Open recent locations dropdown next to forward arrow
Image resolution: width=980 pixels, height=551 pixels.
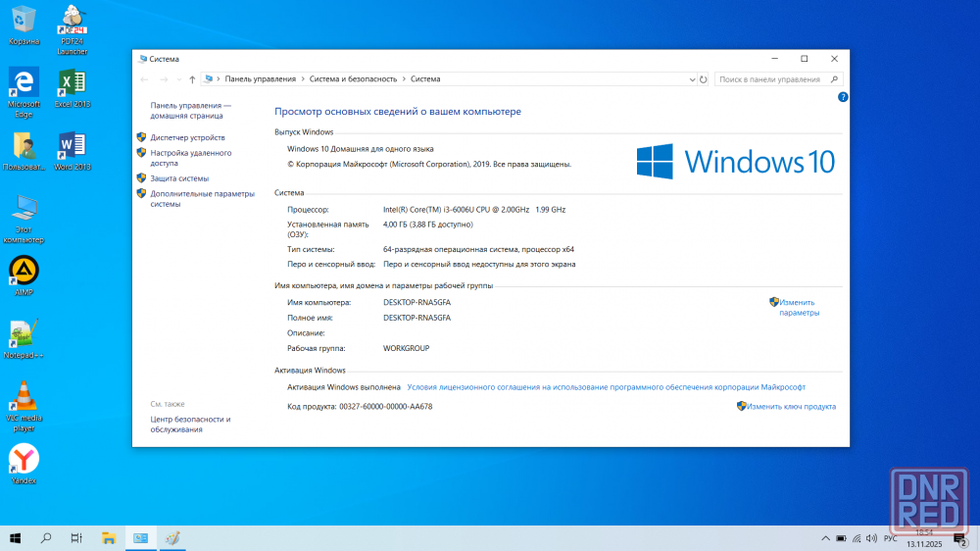pos(178,79)
